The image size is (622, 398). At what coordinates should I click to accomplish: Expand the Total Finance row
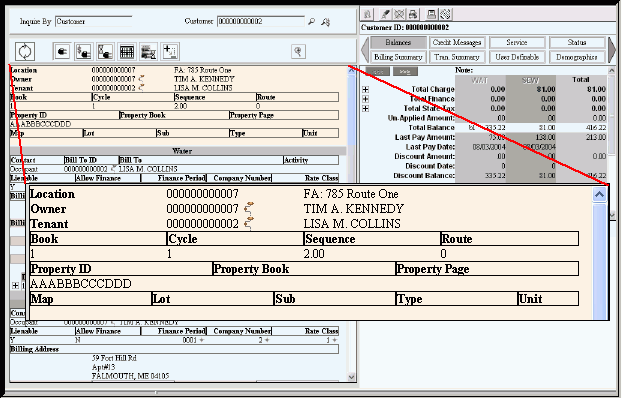tap(365, 99)
